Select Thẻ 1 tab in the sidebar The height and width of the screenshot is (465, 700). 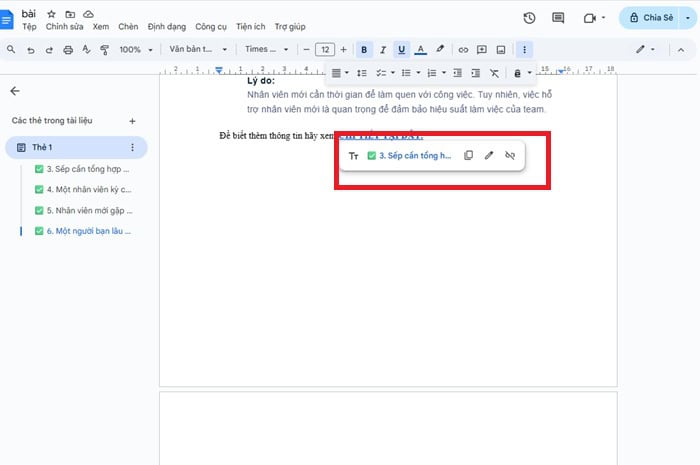coord(76,147)
